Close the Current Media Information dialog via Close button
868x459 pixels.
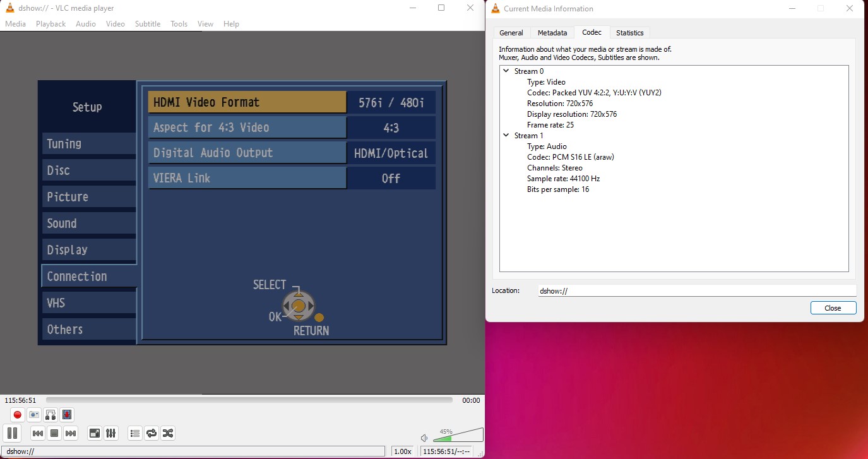click(x=833, y=308)
